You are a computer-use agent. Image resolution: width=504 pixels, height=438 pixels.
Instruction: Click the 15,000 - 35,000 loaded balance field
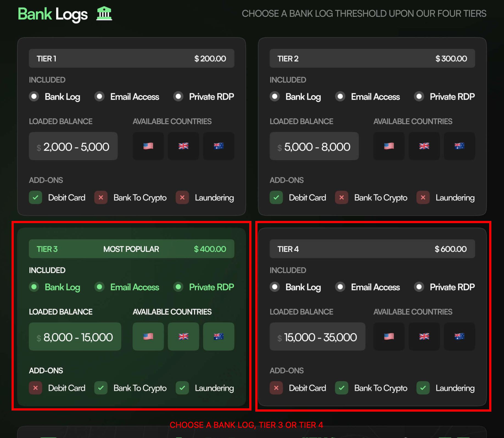(x=317, y=336)
